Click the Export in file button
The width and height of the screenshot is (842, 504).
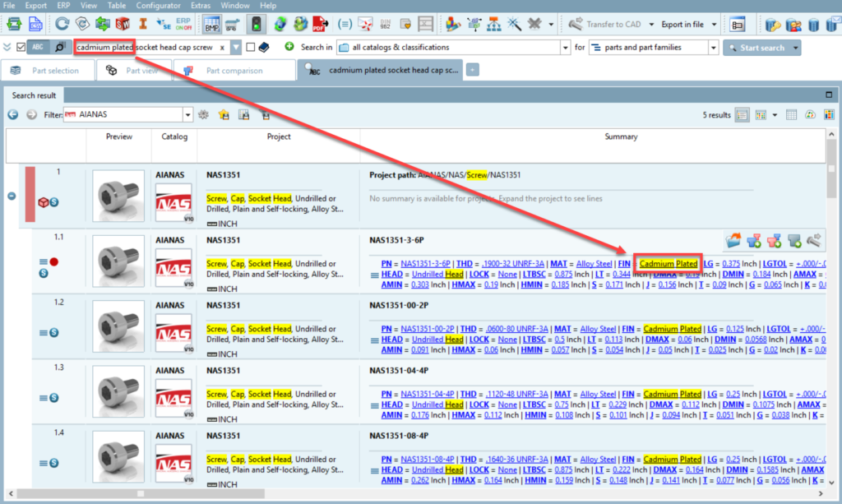pyautogui.click(x=682, y=24)
